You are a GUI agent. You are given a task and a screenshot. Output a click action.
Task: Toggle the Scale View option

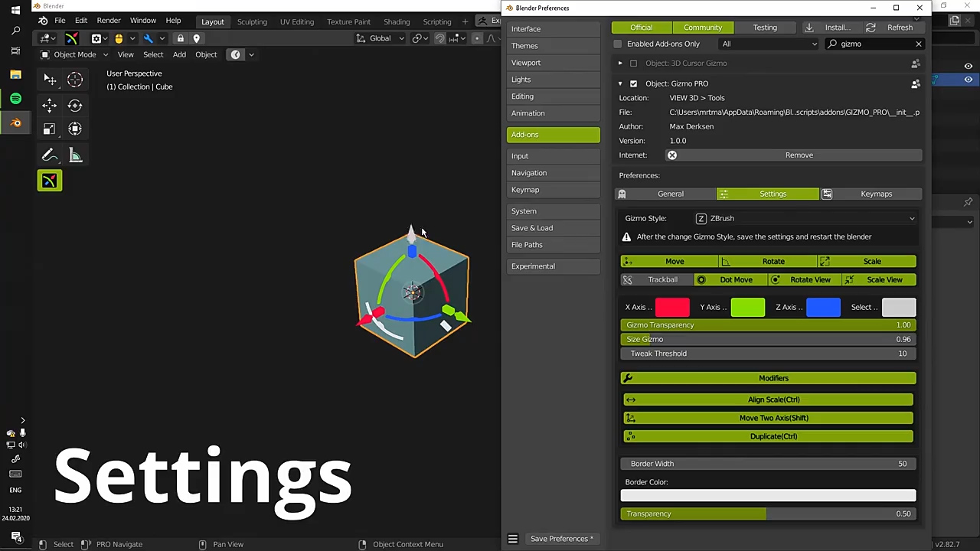pos(880,280)
